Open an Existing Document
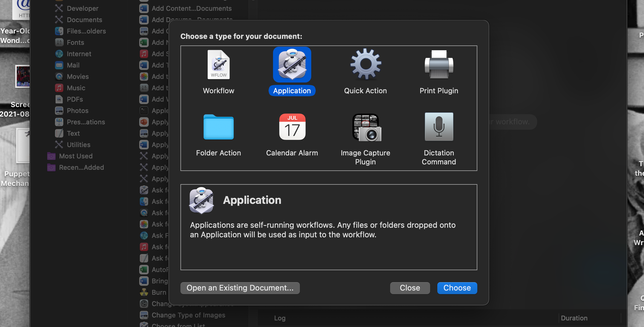The height and width of the screenshot is (327, 644). [x=240, y=288]
